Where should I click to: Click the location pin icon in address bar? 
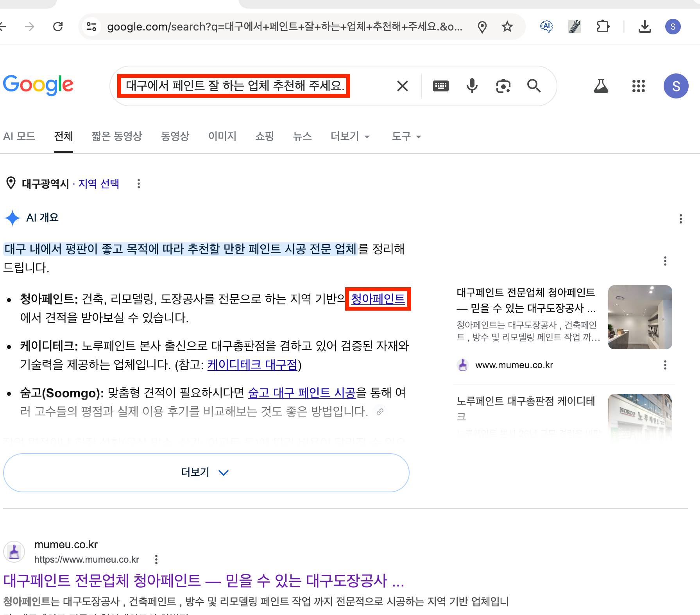pos(482,27)
